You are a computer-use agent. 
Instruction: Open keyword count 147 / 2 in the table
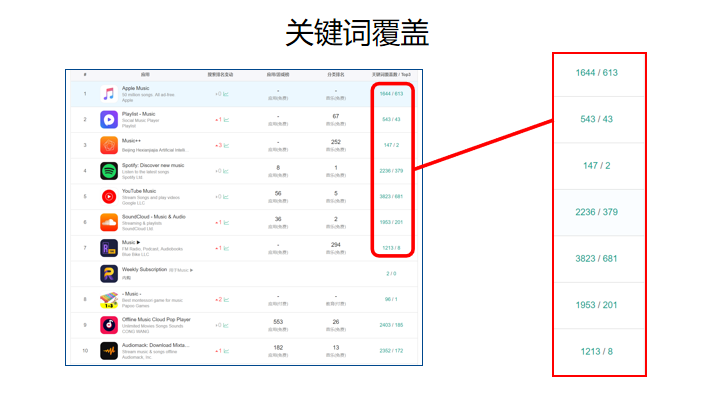tap(391, 145)
